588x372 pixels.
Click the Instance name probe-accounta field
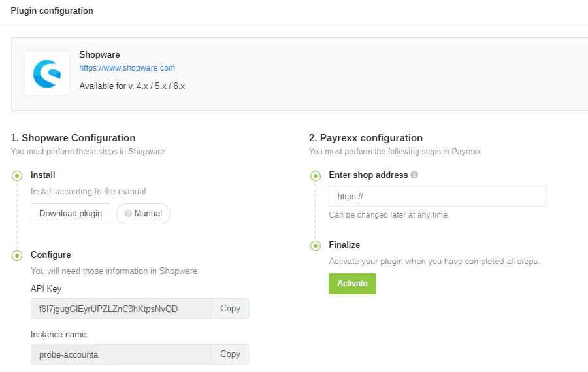click(121, 354)
